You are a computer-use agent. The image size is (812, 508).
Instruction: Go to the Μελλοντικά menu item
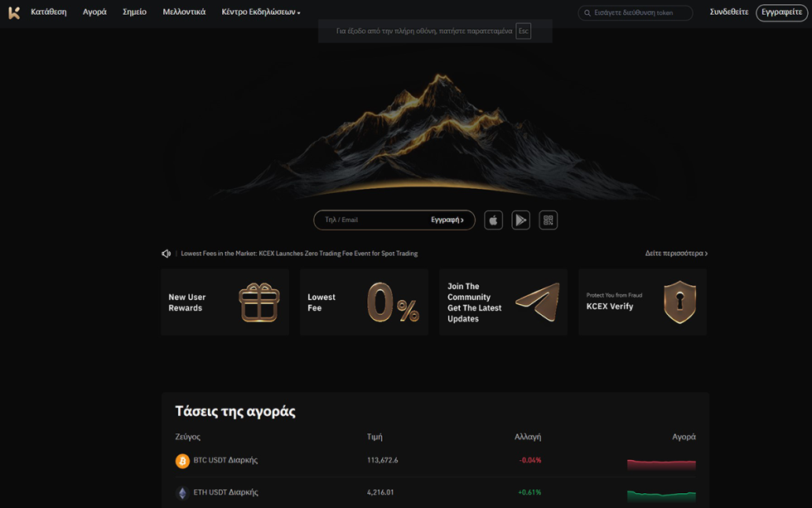pyautogui.click(x=184, y=12)
